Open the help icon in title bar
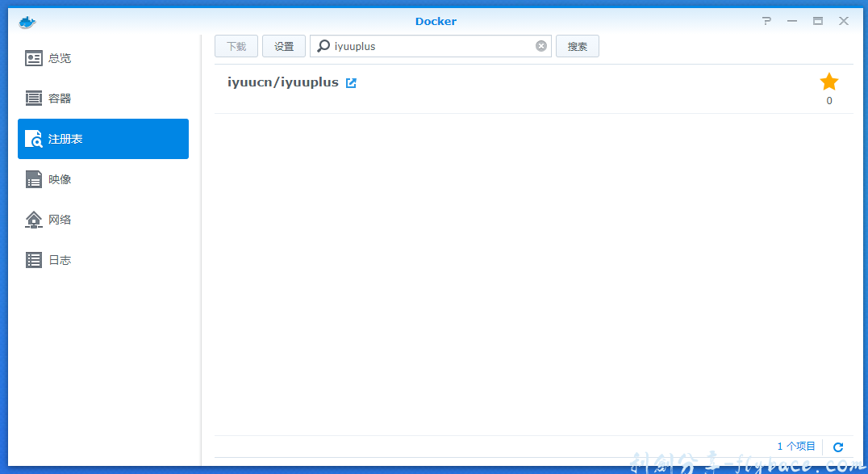868x474 pixels. 766,21
